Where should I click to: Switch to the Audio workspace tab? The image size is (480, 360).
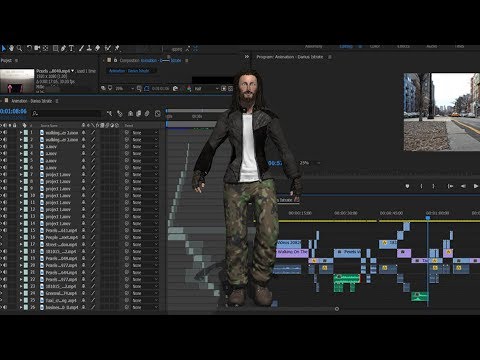pos(432,47)
